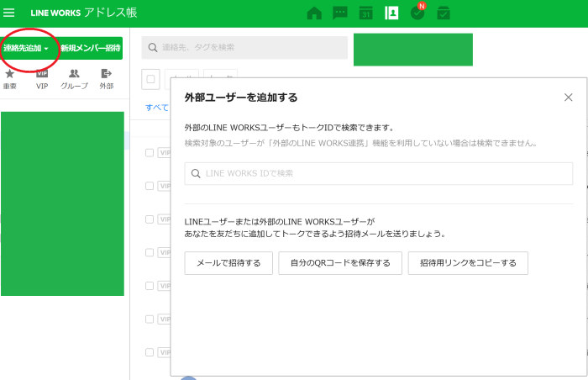
Task: Focus the 連絡先、タグを検索 search field
Action: (x=244, y=47)
